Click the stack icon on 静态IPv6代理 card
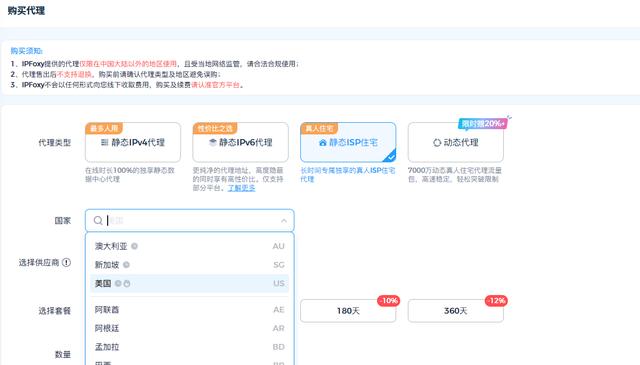This screenshot has width=640, height=365. point(213,142)
